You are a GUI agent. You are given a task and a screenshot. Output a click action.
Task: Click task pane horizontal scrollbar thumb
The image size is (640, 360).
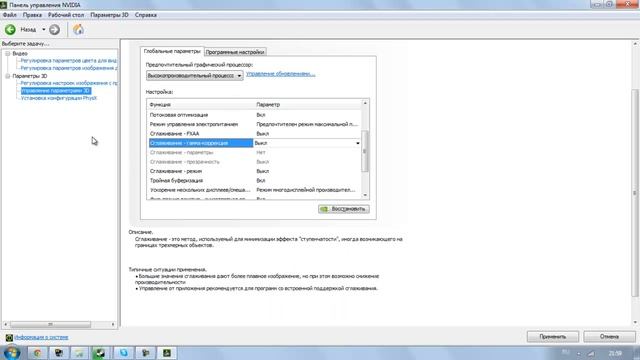[50, 324]
